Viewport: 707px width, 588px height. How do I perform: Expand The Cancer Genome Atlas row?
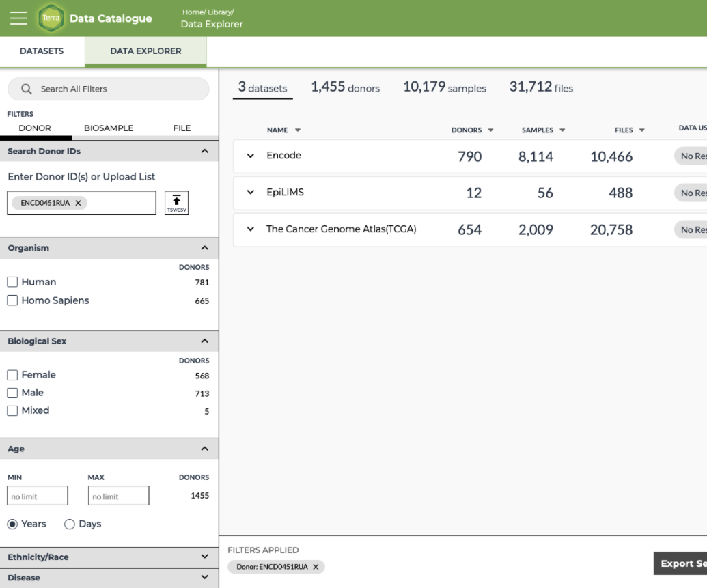pyautogui.click(x=251, y=229)
